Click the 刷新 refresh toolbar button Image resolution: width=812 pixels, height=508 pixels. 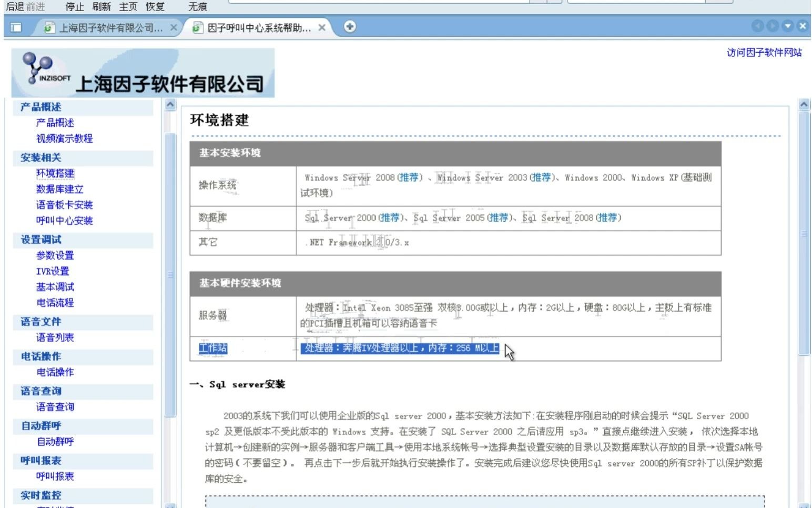pos(101,7)
